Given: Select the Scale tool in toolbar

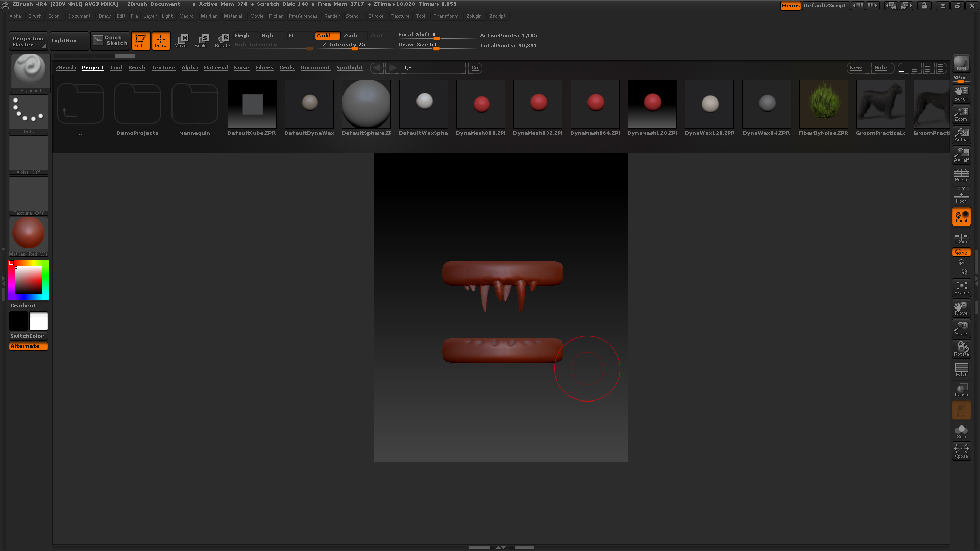Looking at the screenshot, I should [x=201, y=40].
